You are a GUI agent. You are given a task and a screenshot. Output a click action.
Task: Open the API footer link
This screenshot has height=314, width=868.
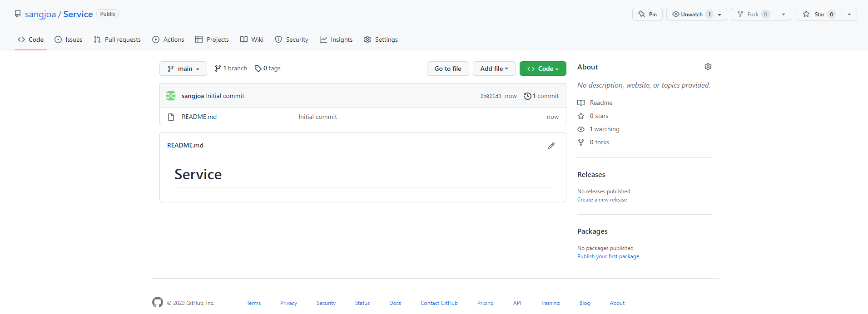click(x=517, y=303)
